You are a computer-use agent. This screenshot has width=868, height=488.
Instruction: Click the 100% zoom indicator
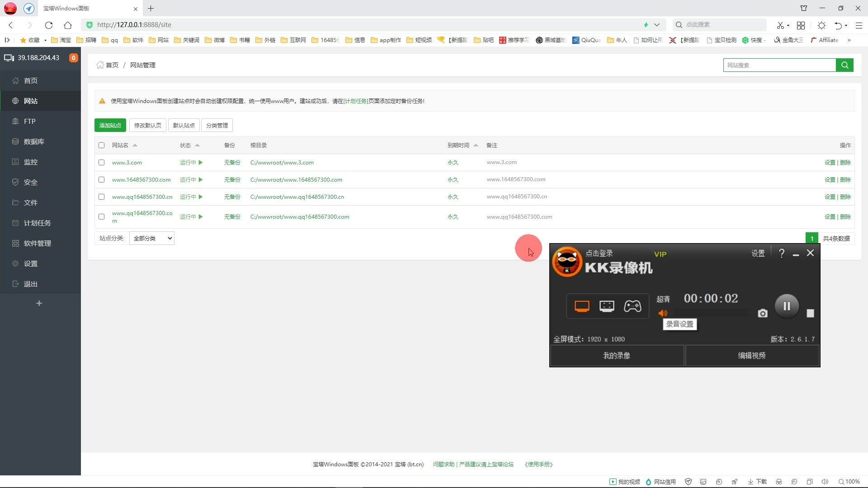849,482
